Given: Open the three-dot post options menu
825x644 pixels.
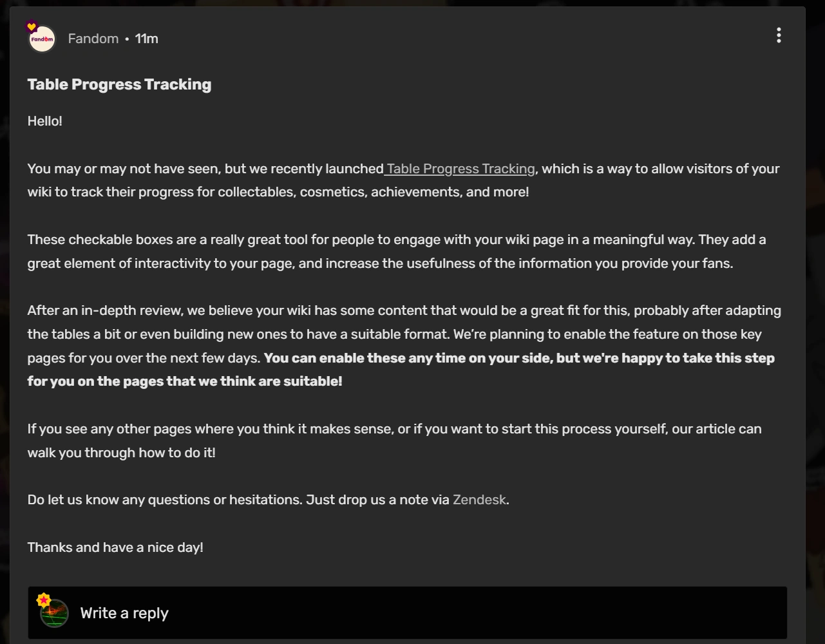Looking at the screenshot, I should pos(779,35).
